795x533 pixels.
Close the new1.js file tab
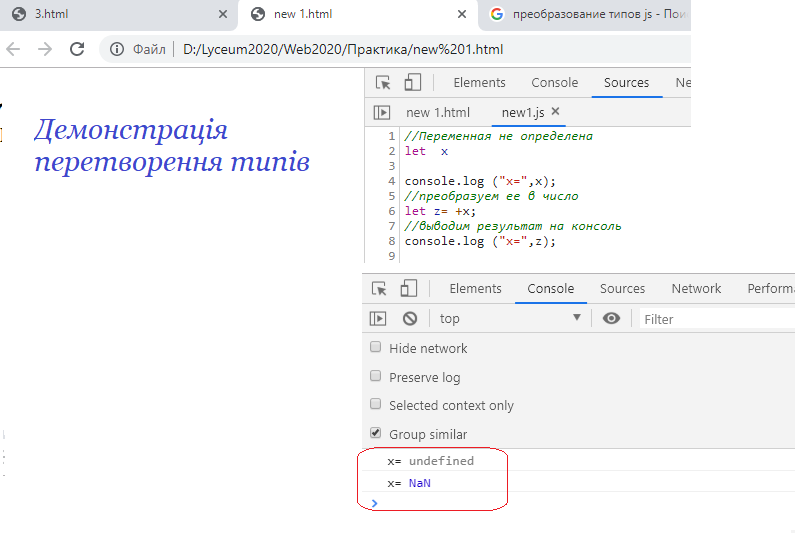[x=556, y=112]
